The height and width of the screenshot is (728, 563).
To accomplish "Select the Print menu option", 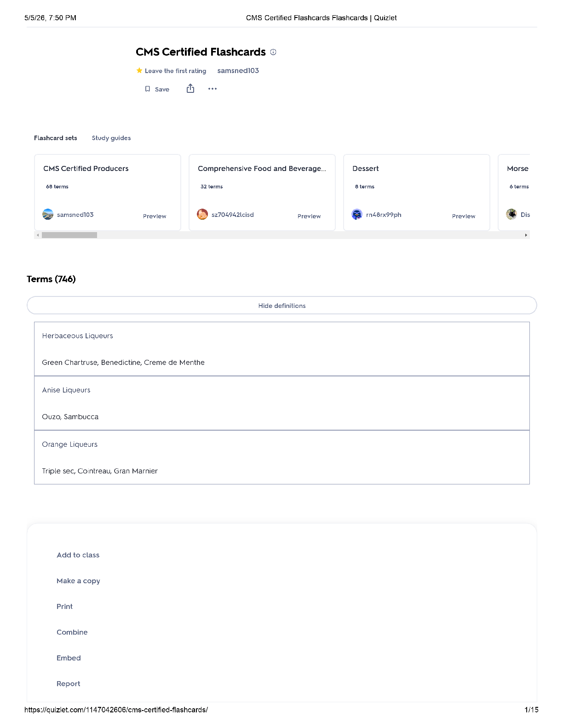I will [x=65, y=606].
